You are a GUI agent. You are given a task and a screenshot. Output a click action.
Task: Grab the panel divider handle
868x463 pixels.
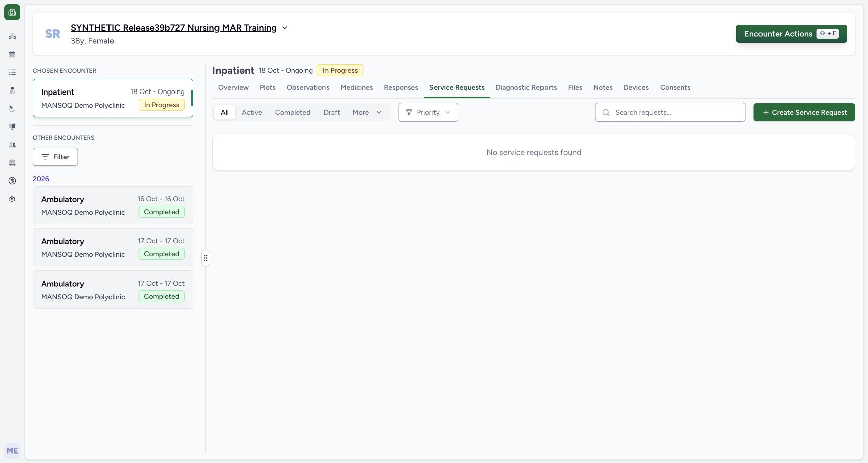pos(206,258)
